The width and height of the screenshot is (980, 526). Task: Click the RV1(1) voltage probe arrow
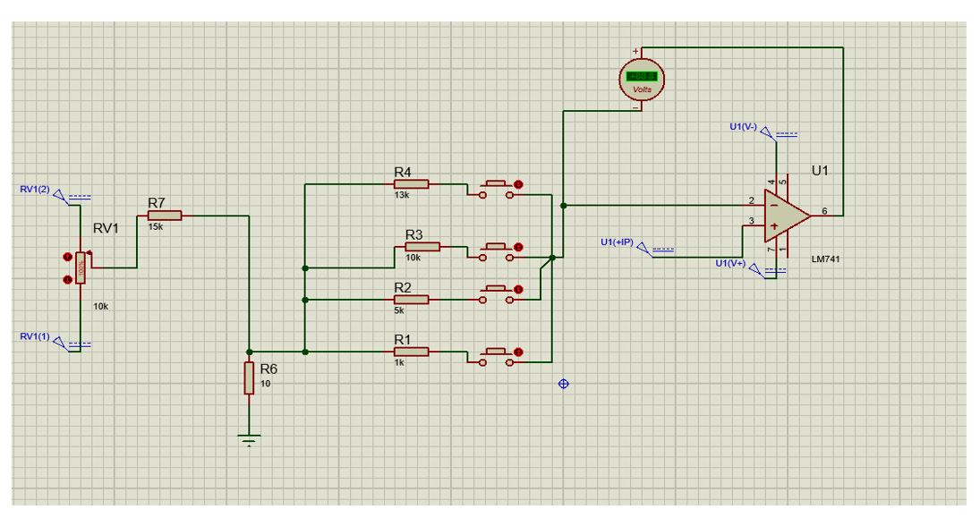[59, 343]
